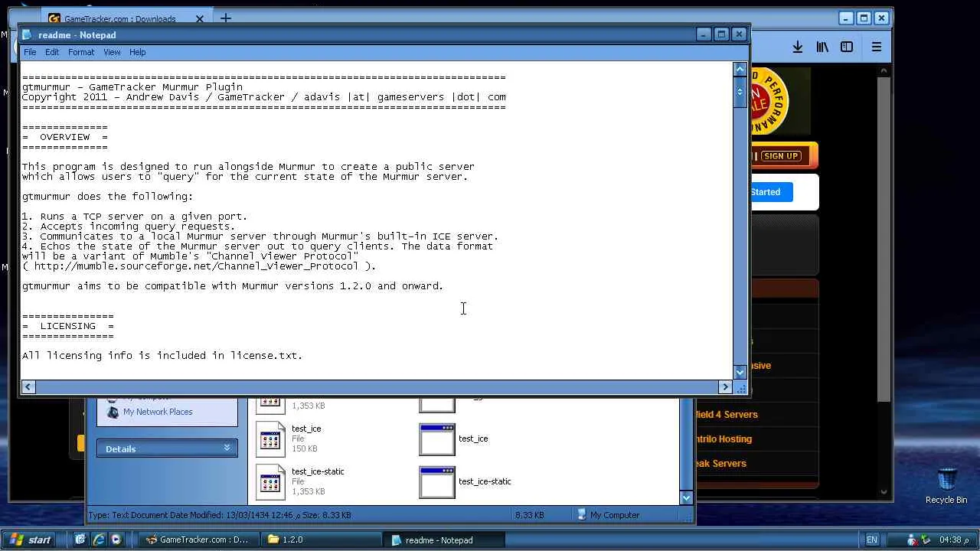Open the Notepad View menu
The width and height of the screenshot is (980, 551).
[112, 52]
